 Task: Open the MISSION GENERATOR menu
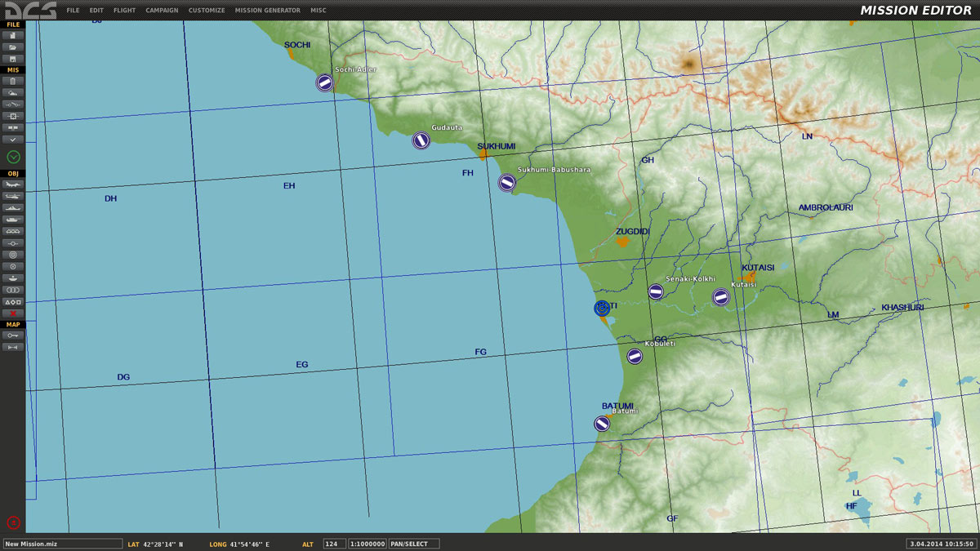pyautogui.click(x=267, y=11)
